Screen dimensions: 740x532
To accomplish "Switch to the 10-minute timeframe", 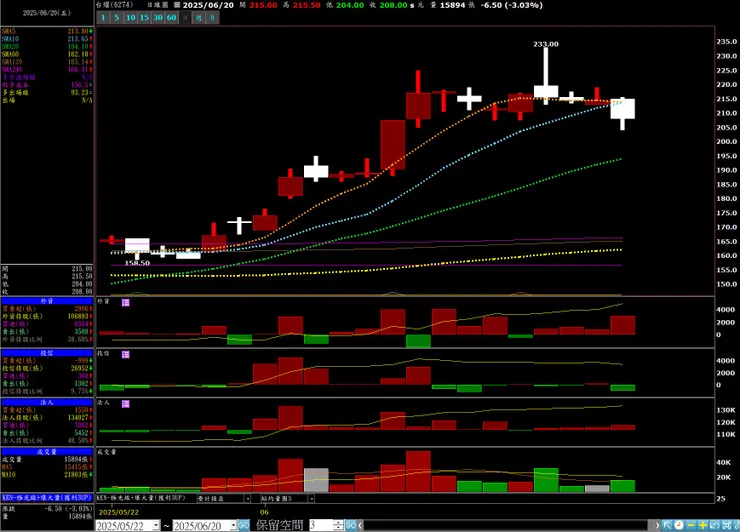I will tap(130, 18).
